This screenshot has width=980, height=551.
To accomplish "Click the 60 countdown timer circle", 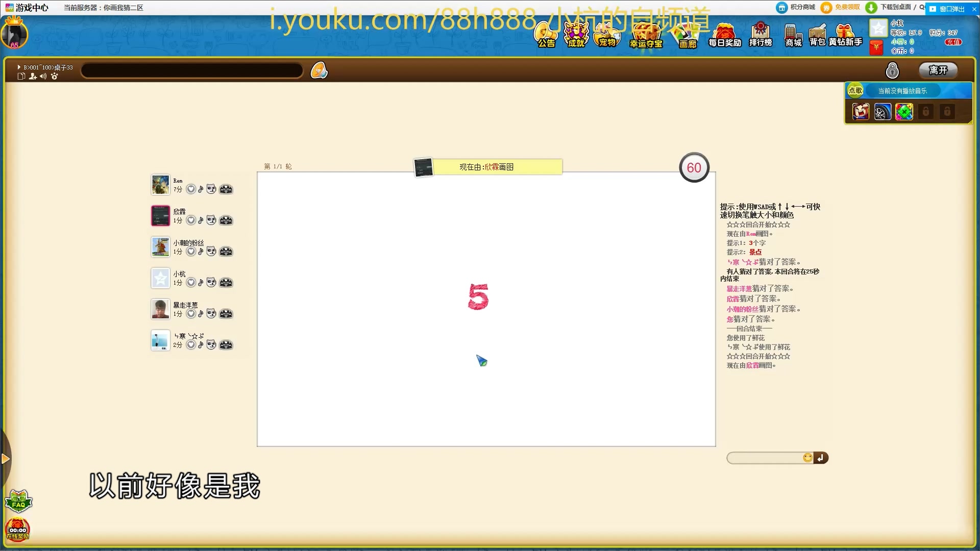I will (694, 167).
